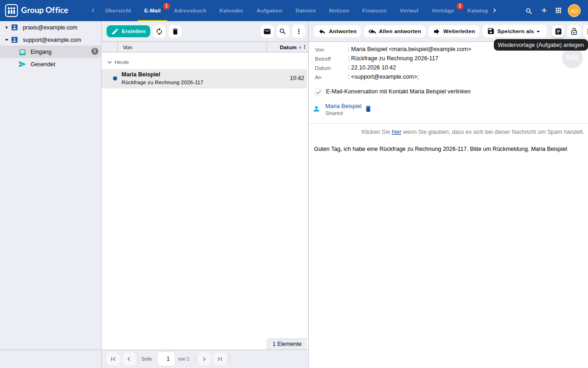The height and width of the screenshot is (368, 588).
Task: Click the plus add-new icon in top bar
Action: point(544,11)
